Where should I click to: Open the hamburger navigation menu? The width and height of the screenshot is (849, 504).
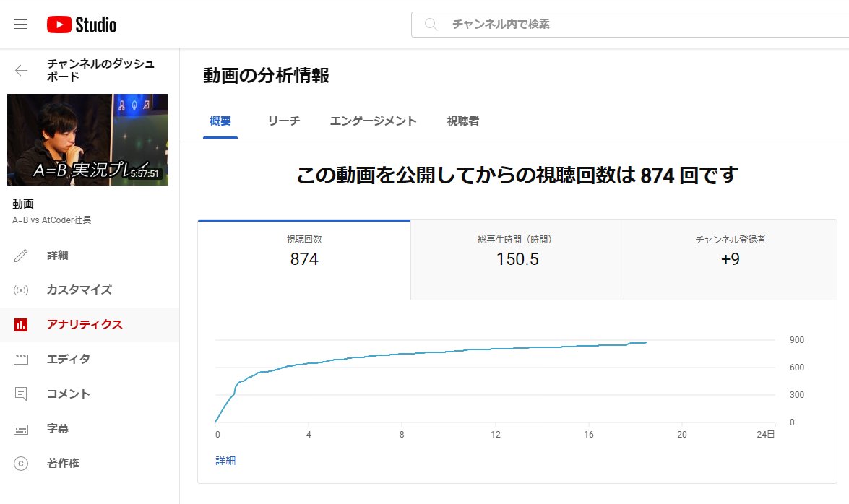21,23
